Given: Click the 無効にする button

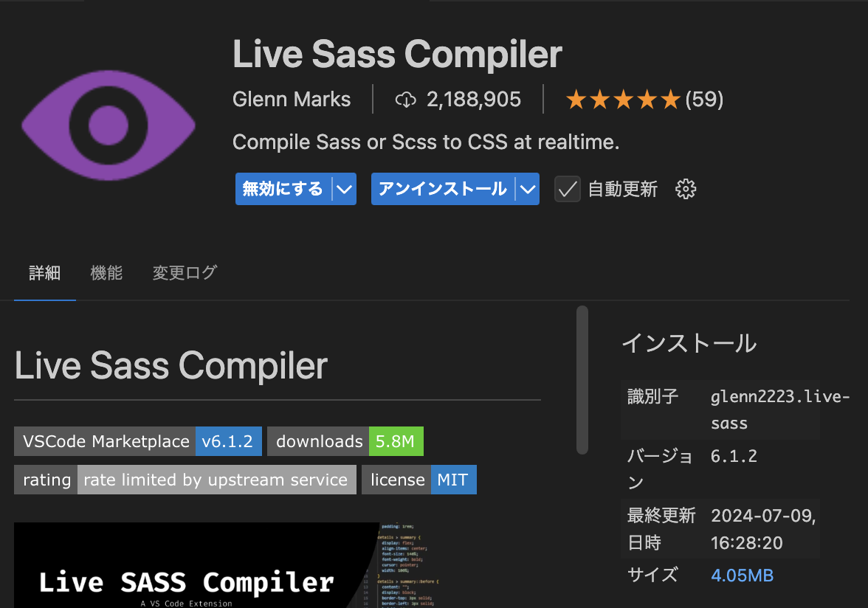Looking at the screenshot, I should tap(283, 189).
